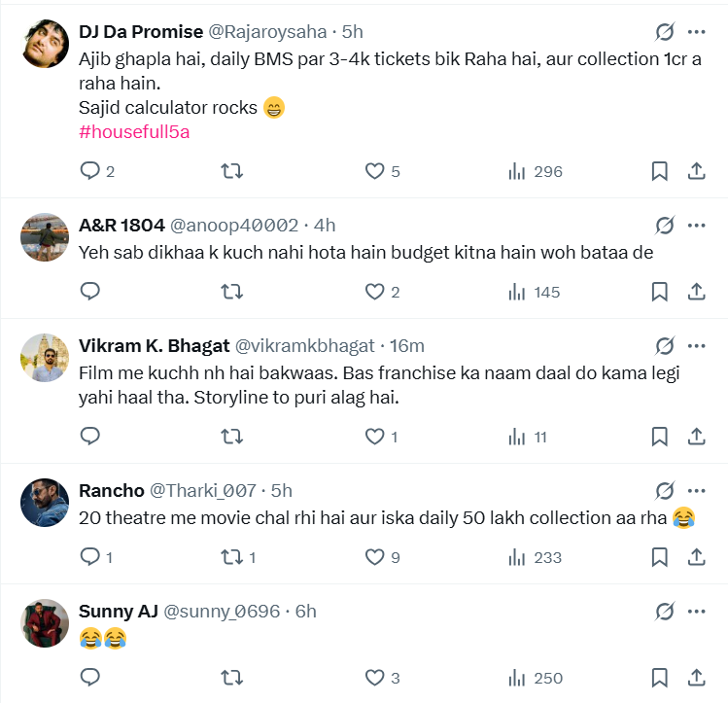Image resolution: width=728 pixels, height=703 pixels.
Task: Open more options on Sunny AJ's tweet
Action: click(697, 612)
